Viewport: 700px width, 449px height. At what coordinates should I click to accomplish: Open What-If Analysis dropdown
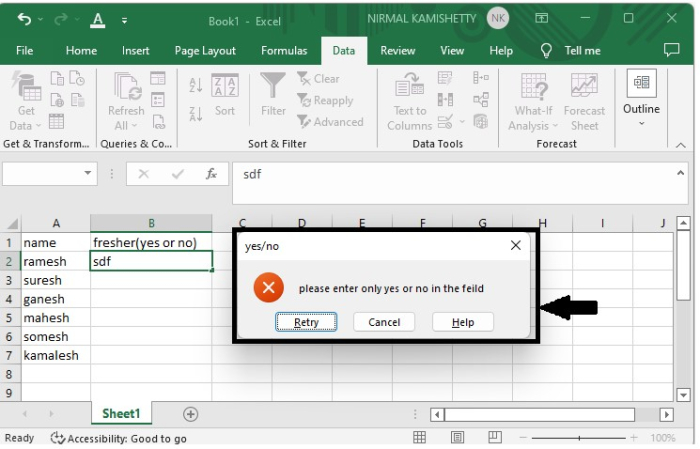533,102
